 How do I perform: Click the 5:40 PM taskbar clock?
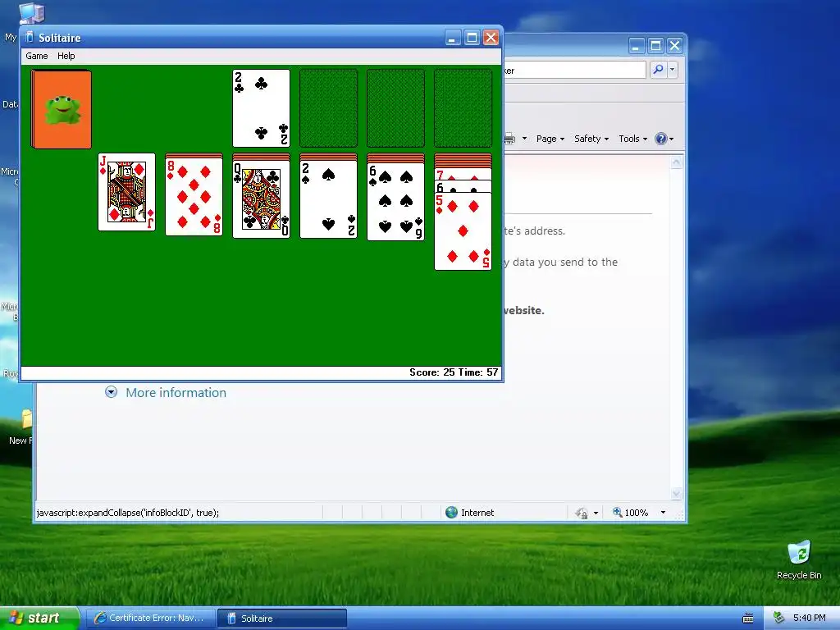click(x=809, y=619)
